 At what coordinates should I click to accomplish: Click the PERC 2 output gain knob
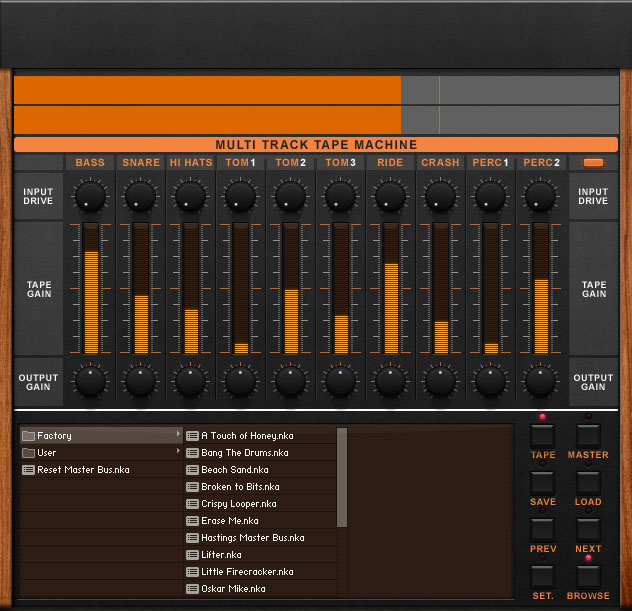[540, 381]
